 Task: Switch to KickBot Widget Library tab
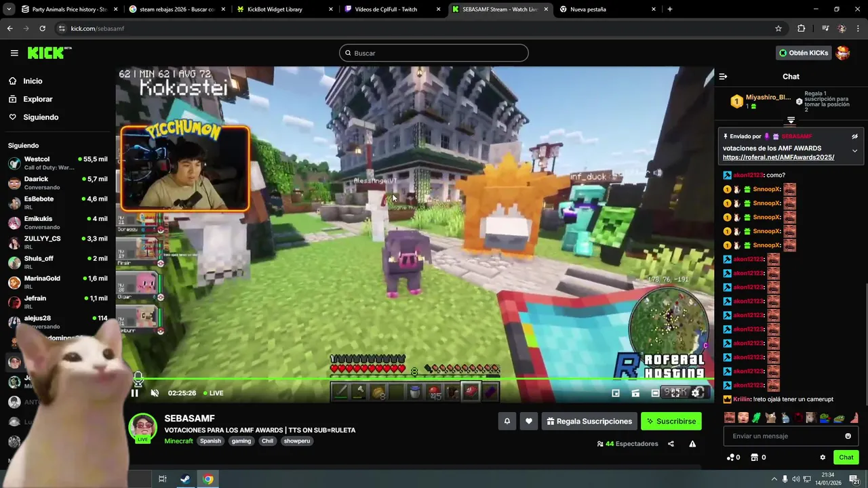(285, 9)
